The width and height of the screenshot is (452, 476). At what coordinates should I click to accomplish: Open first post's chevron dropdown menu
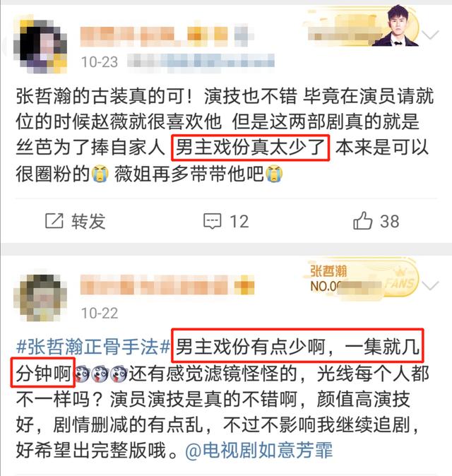[430, 35]
